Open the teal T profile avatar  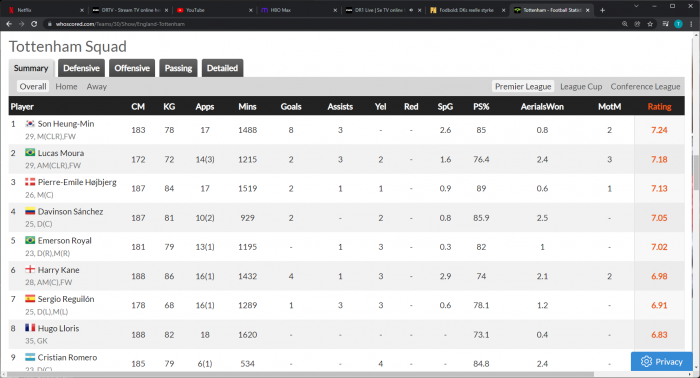[678, 24]
